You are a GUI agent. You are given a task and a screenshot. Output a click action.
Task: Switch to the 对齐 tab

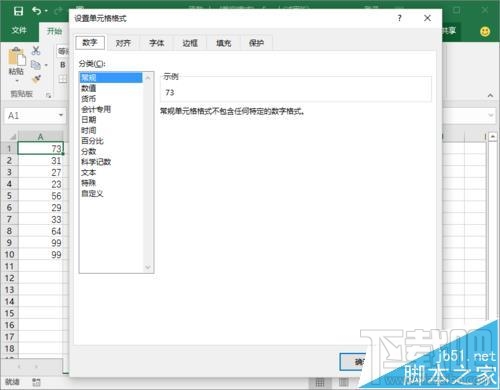pyautogui.click(x=123, y=43)
